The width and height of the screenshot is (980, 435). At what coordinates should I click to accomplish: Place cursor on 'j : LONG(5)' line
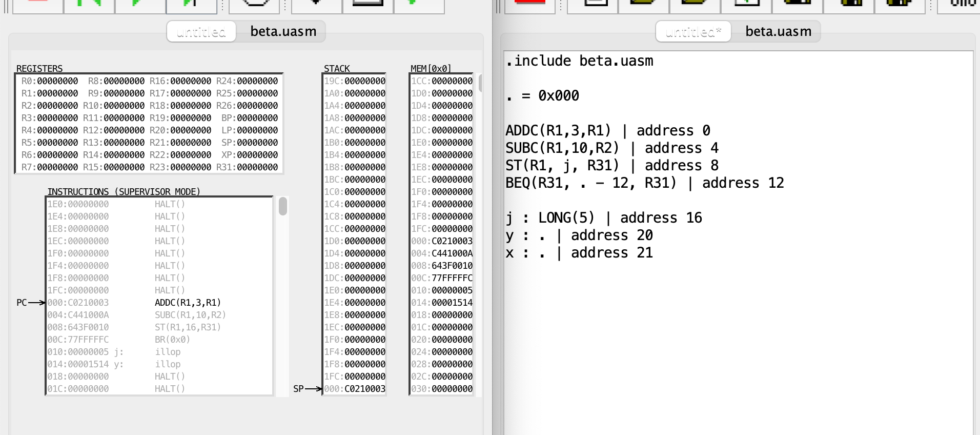[604, 218]
